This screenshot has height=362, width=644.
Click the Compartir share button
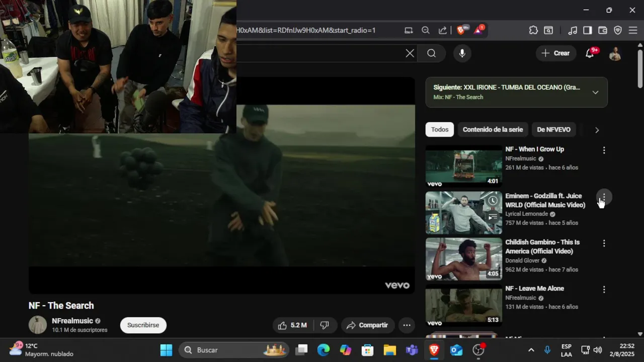(x=367, y=325)
